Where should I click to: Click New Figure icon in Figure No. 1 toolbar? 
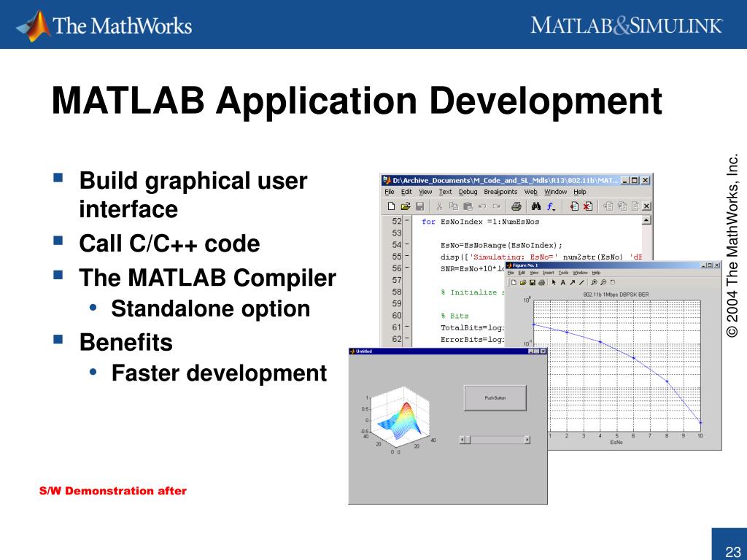pos(514,282)
